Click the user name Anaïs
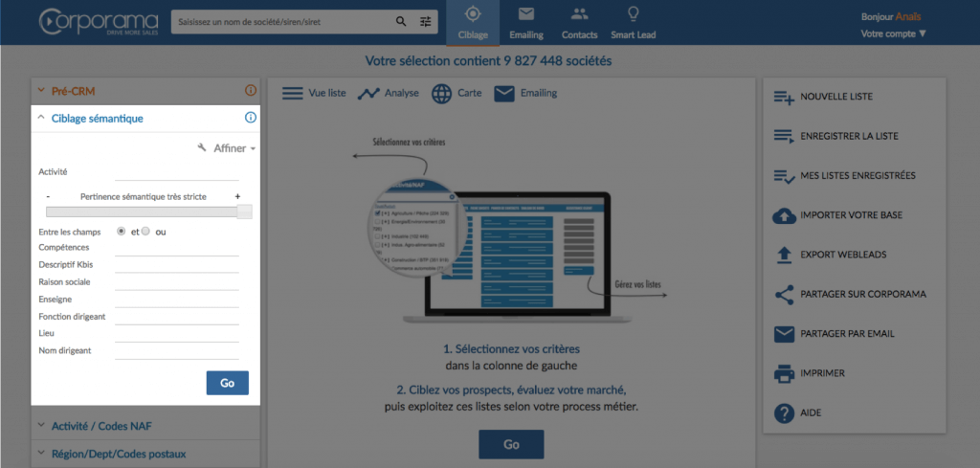The width and height of the screenshot is (980, 468). tap(908, 17)
